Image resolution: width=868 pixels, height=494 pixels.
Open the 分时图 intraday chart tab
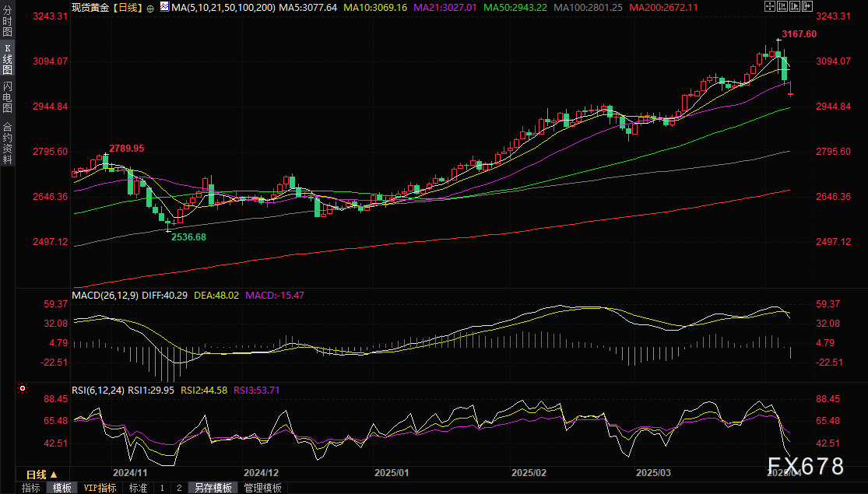pos(7,20)
